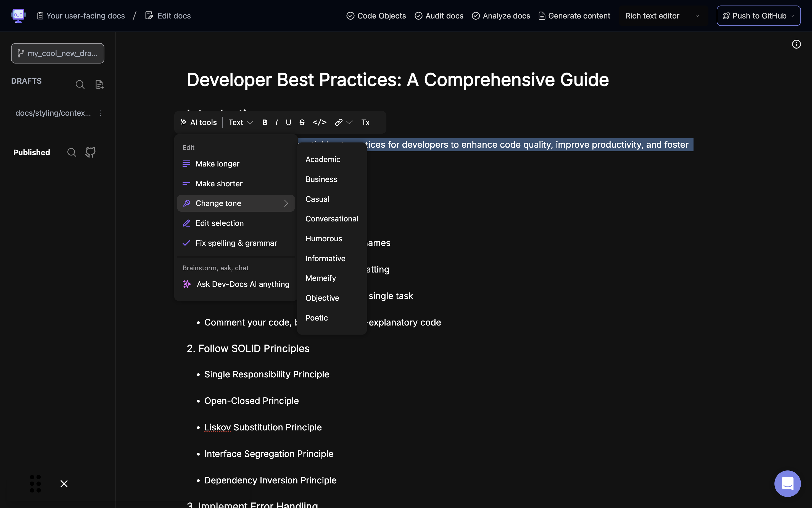Toggle bold formatting
This screenshot has width=812, height=508.
[x=265, y=122]
